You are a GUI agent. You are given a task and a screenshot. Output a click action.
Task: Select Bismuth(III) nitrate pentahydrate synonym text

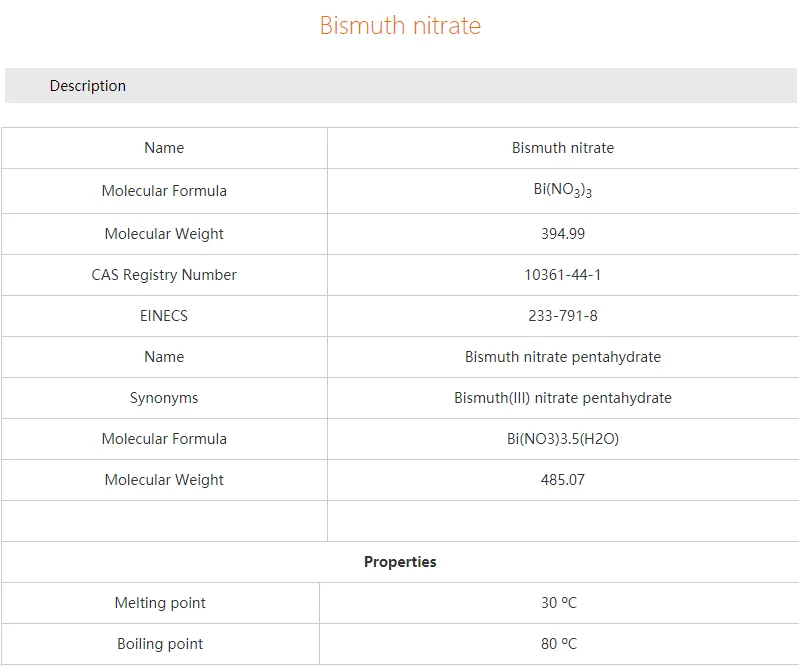(563, 398)
